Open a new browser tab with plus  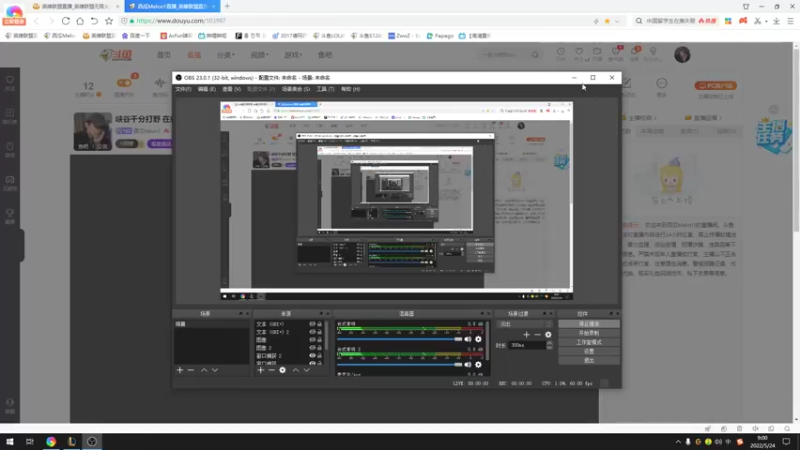227,6
